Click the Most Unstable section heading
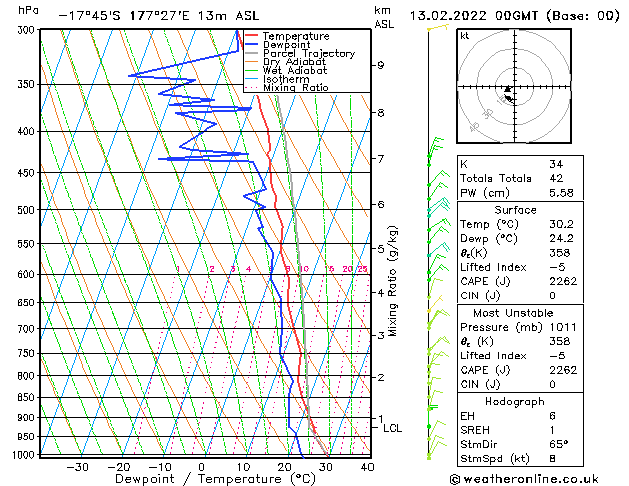629x486 pixels. tap(513, 313)
